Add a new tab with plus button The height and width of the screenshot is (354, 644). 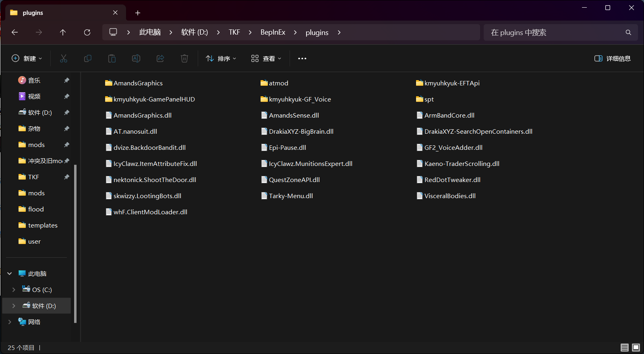tap(138, 13)
